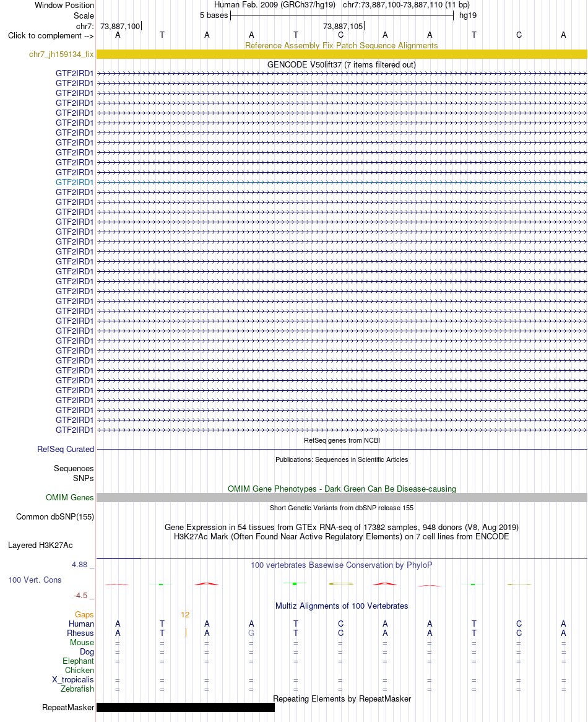
Task: Click the 'Layered H3K27Ac' track label
Action: [40, 545]
